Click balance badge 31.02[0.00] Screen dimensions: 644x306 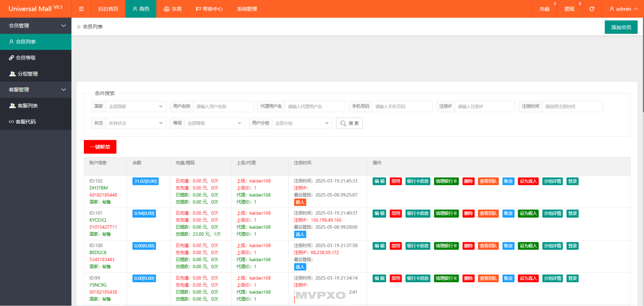coord(145,181)
